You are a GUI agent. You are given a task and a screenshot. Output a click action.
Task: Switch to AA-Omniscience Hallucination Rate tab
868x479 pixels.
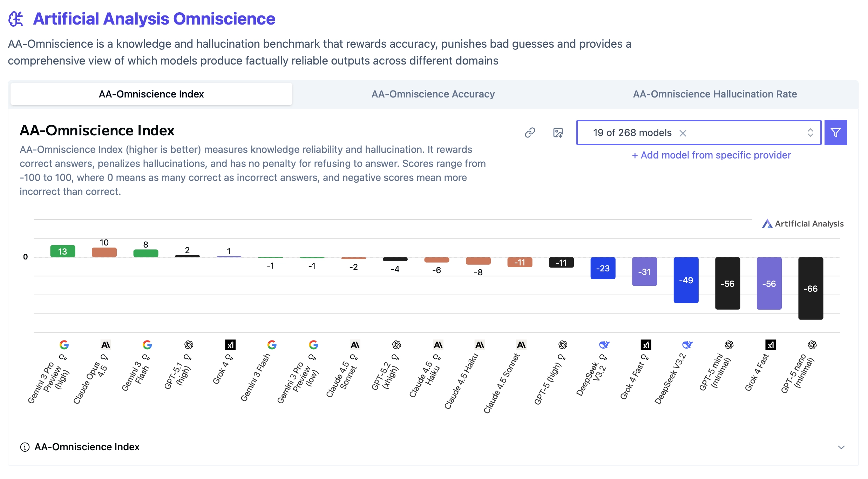click(715, 94)
